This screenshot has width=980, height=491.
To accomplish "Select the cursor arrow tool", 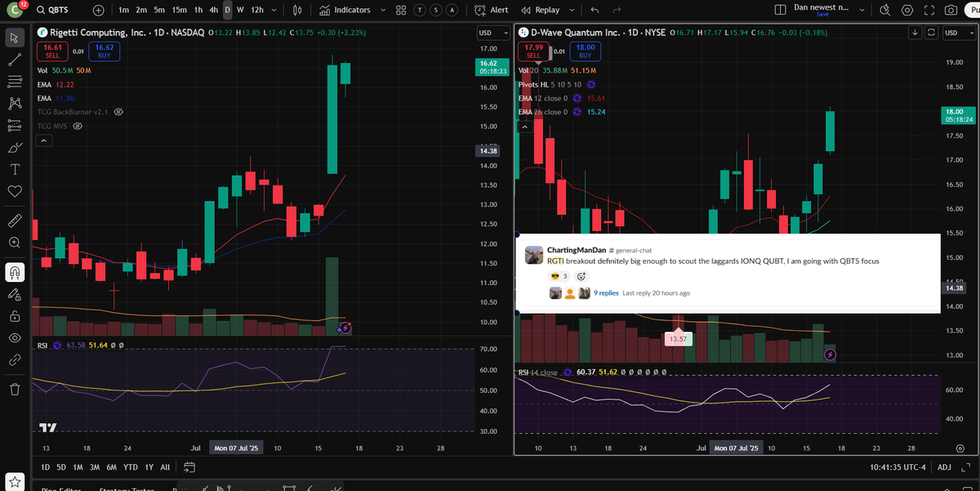I will click(14, 38).
